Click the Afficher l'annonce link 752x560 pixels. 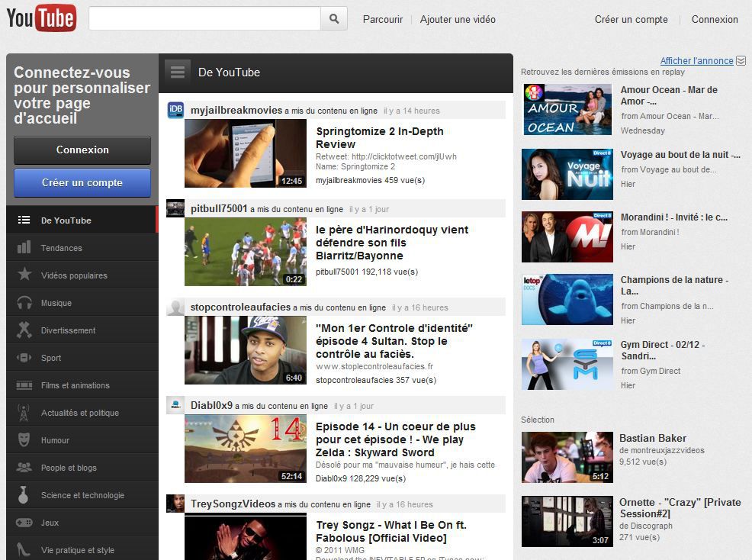696,60
